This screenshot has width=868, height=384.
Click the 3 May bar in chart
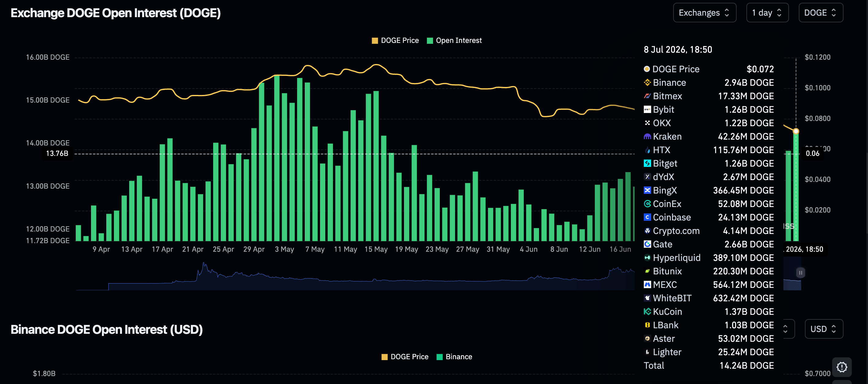point(285,167)
